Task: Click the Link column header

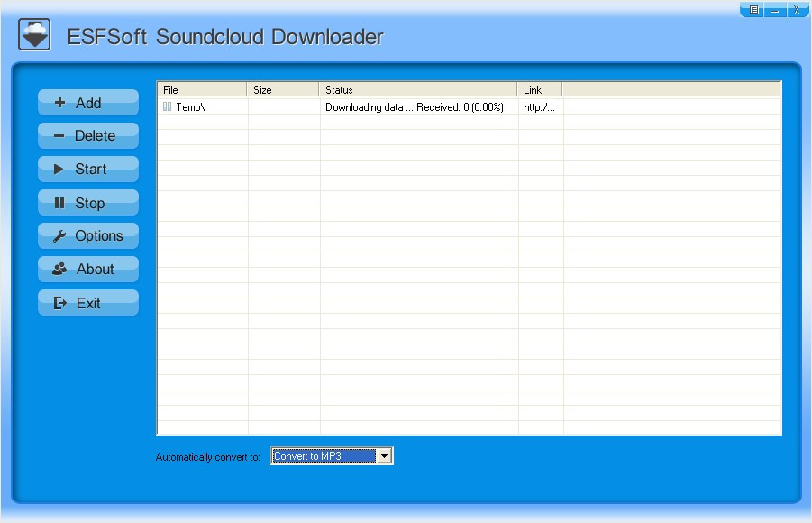Action: click(x=540, y=89)
